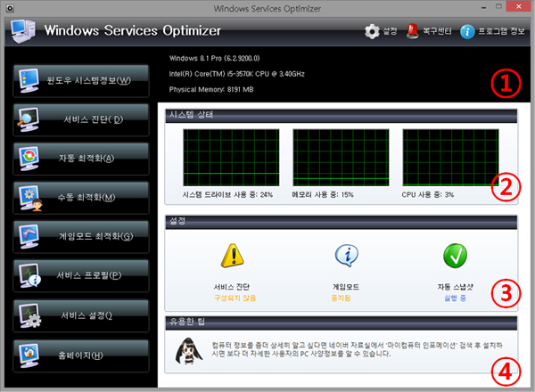535x392 pixels.
Task: Click the 서비스 프로필 monitor info icon
Action: 29,275
